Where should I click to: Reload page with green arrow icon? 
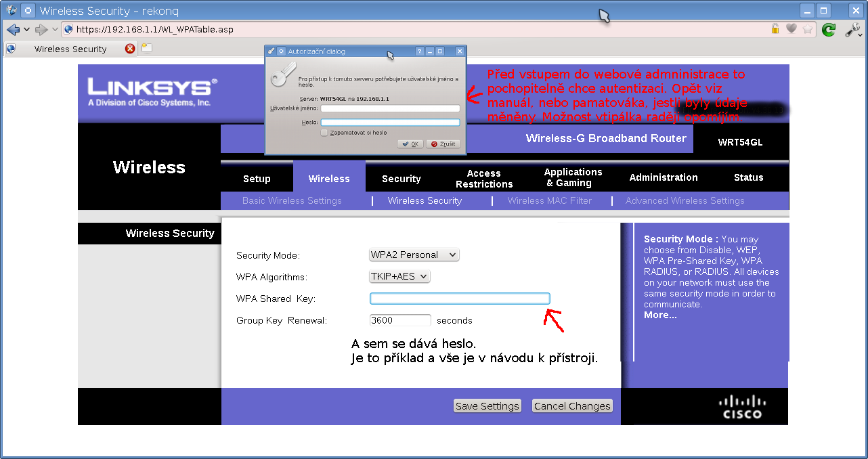coord(828,30)
